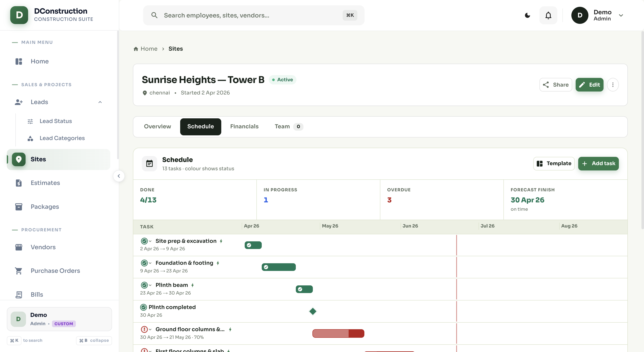The width and height of the screenshot is (644, 352).
Task: Click the Packages box icon
Action: pos(19,207)
